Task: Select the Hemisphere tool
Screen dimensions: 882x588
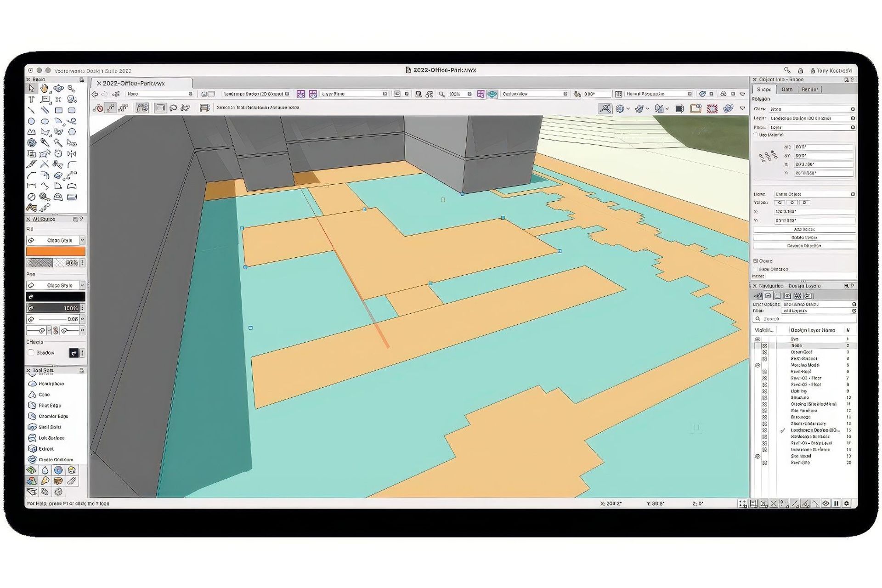Action: (x=45, y=384)
